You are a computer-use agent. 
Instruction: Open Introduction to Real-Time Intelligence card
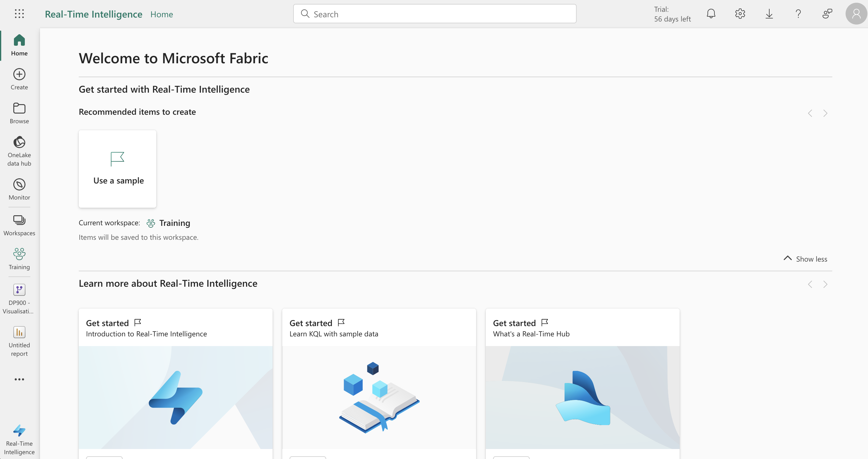(176, 384)
